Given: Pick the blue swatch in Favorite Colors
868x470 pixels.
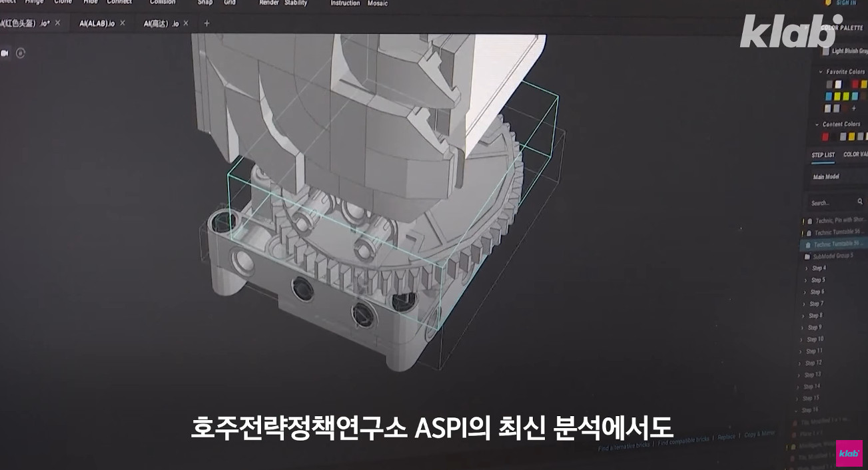Looking at the screenshot, I should [x=829, y=97].
